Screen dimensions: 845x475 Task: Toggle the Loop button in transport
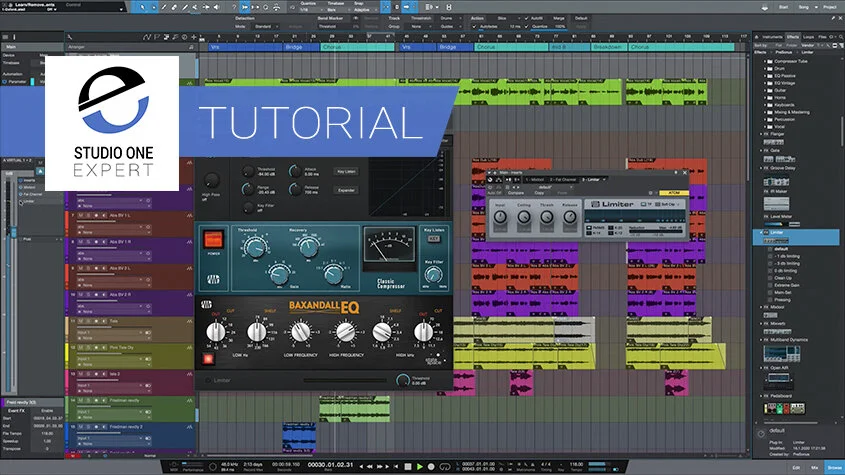445,466
